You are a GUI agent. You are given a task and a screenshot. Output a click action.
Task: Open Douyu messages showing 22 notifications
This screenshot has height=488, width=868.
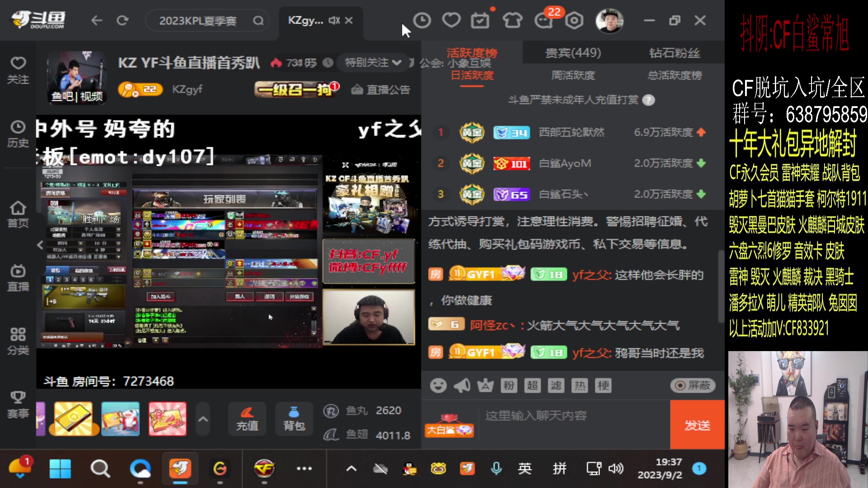pyautogui.click(x=543, y=20)
